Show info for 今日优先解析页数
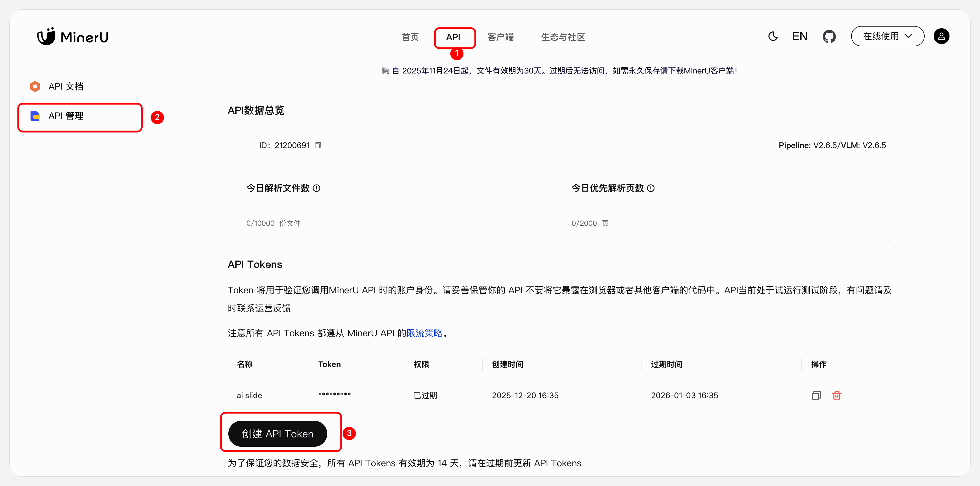Screen dimensions: 980x486 [x=651, y=188]
